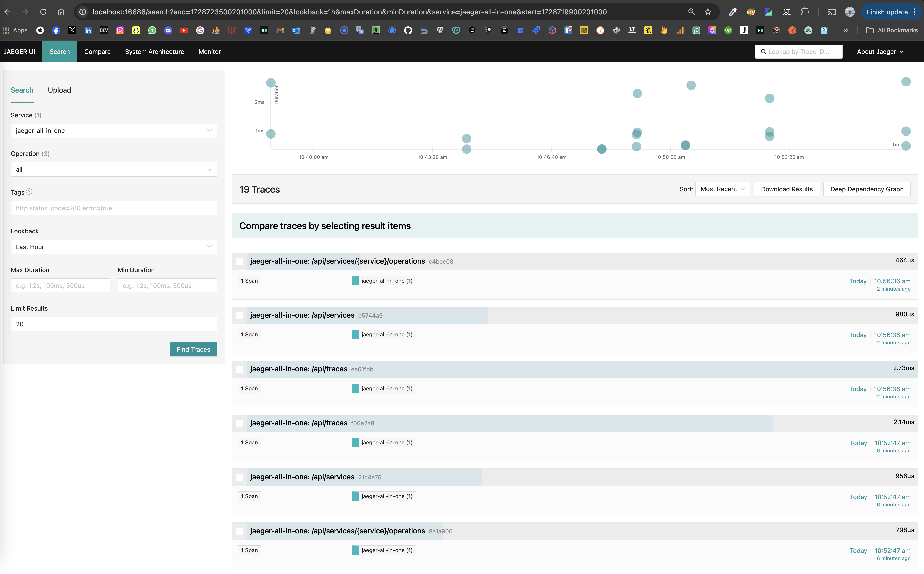Show hidden bookmarks with the overflow chevron

tap(846, 30)
